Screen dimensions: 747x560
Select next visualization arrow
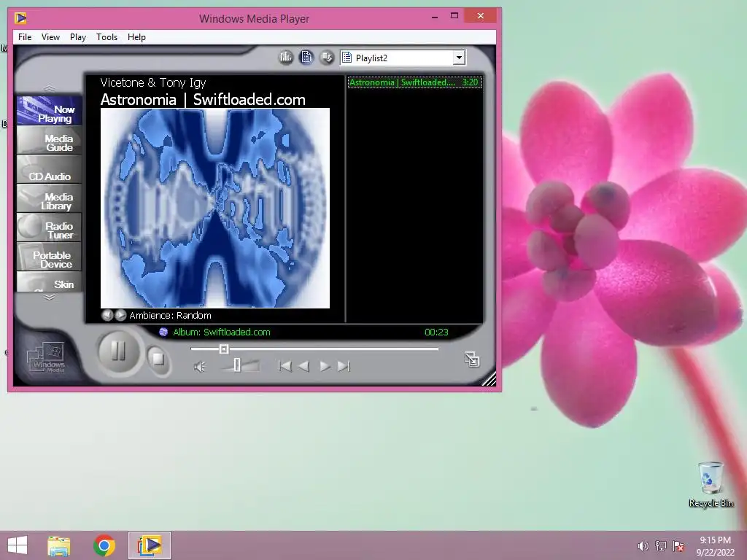(x=120, y=315)
